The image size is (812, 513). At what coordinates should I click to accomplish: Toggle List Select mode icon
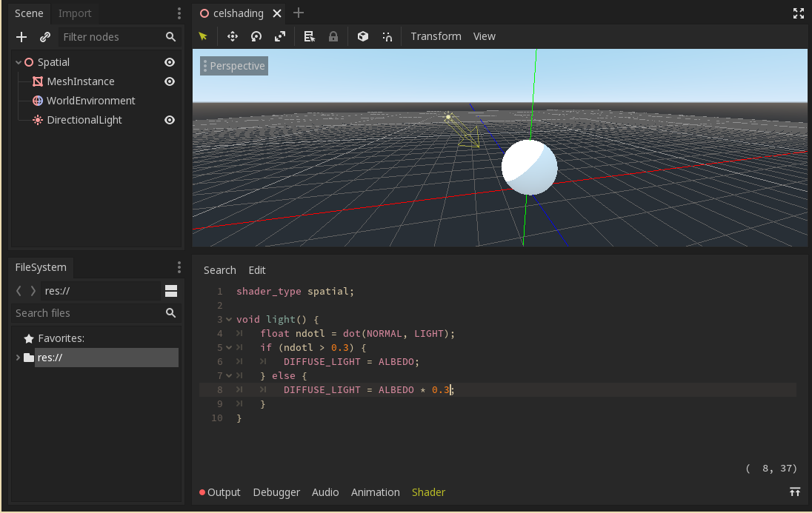[x=309, y=36]
